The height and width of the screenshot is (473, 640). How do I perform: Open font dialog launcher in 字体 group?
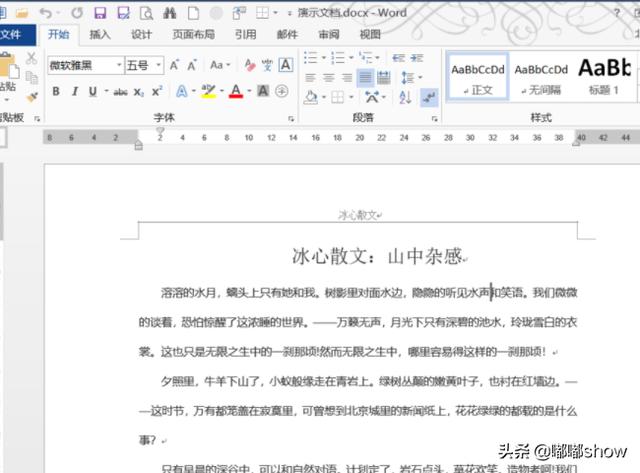click(291, 119)
